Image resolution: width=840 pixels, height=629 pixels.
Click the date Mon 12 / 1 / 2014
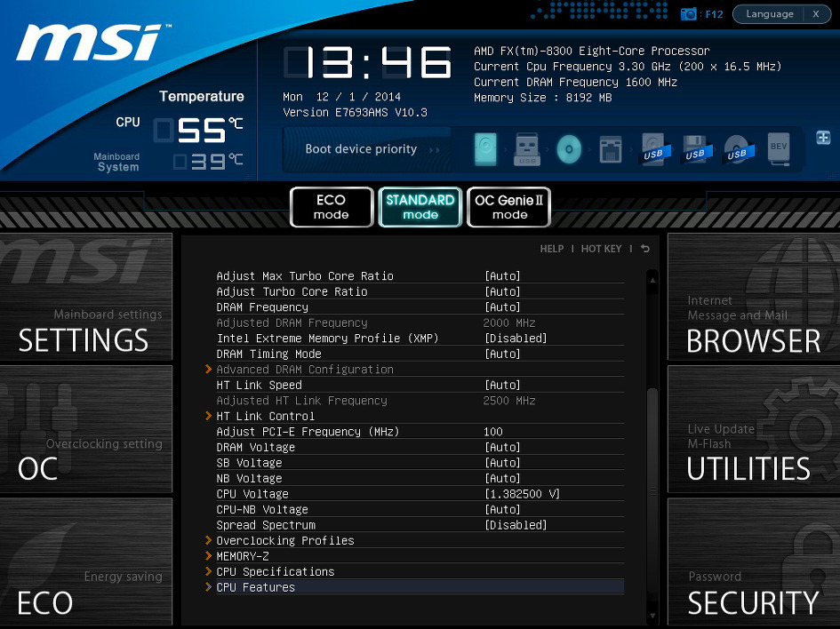[x=342, y=97]
